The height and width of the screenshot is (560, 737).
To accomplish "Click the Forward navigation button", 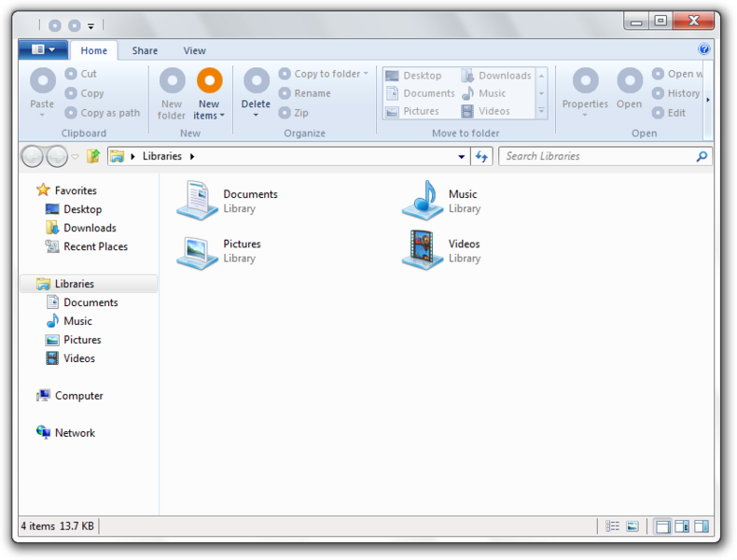I will coord(57,156).
